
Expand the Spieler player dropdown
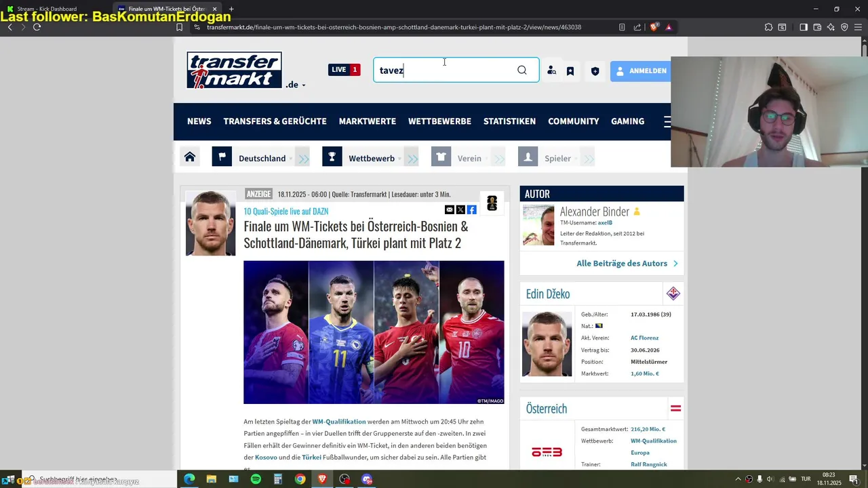click(561, 159)
